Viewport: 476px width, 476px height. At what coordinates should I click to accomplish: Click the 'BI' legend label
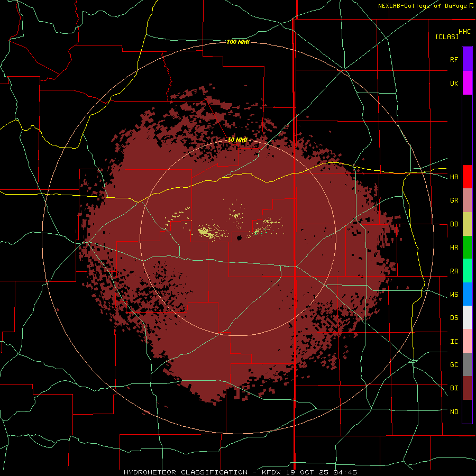coord(454,388)
